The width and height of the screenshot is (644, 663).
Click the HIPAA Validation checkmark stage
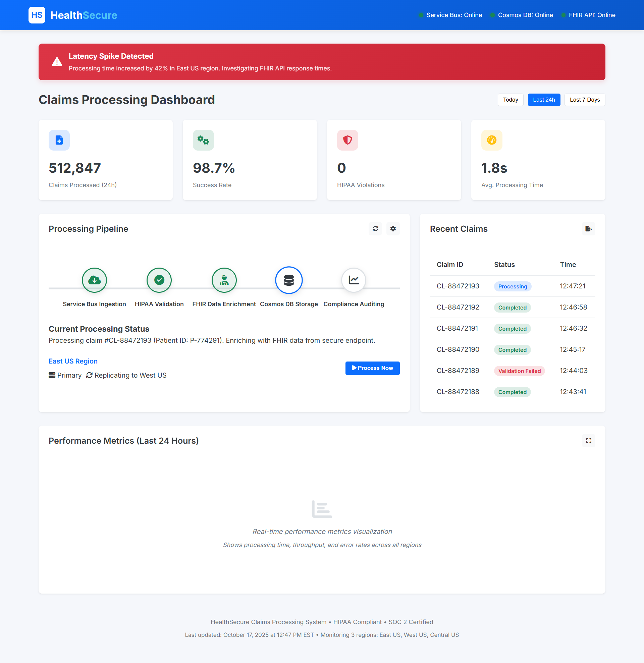click(x=159, y=280)
